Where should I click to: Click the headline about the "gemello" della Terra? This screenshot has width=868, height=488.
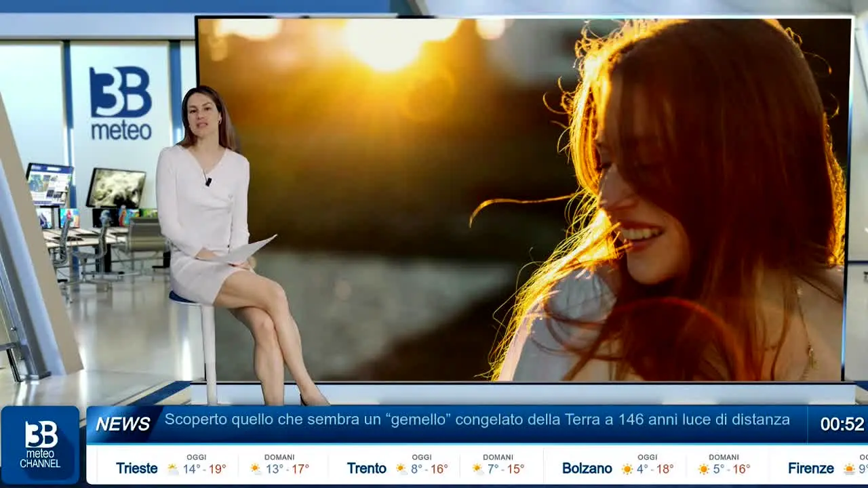tap(477, 420)
